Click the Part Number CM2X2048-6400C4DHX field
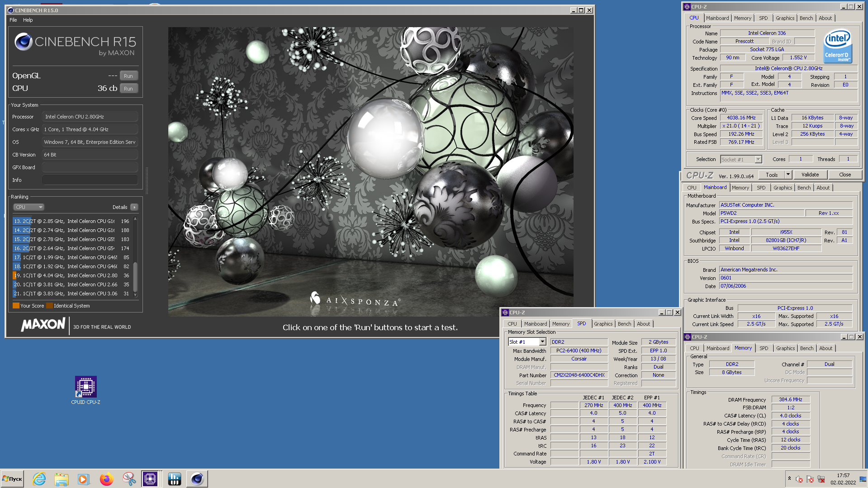Image resolution: width=868 pixels, height=488 pixels. (x=579, y=375)
